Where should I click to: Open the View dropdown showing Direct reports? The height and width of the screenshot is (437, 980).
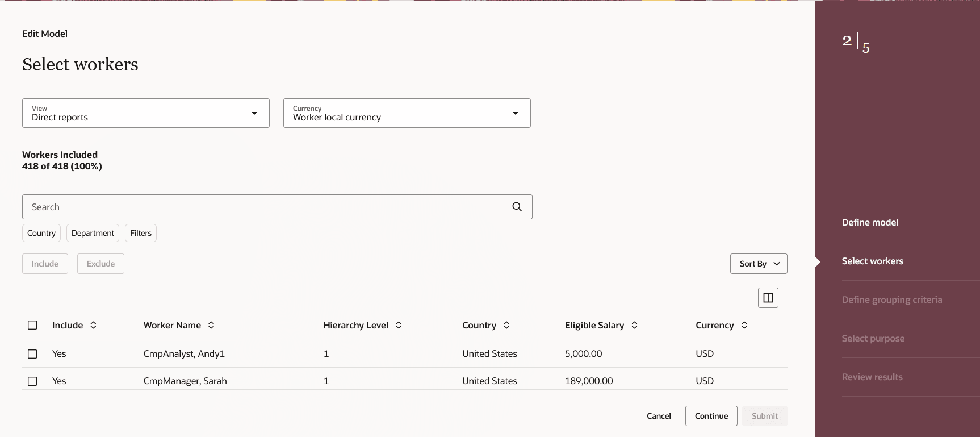[x=145, y=113]
